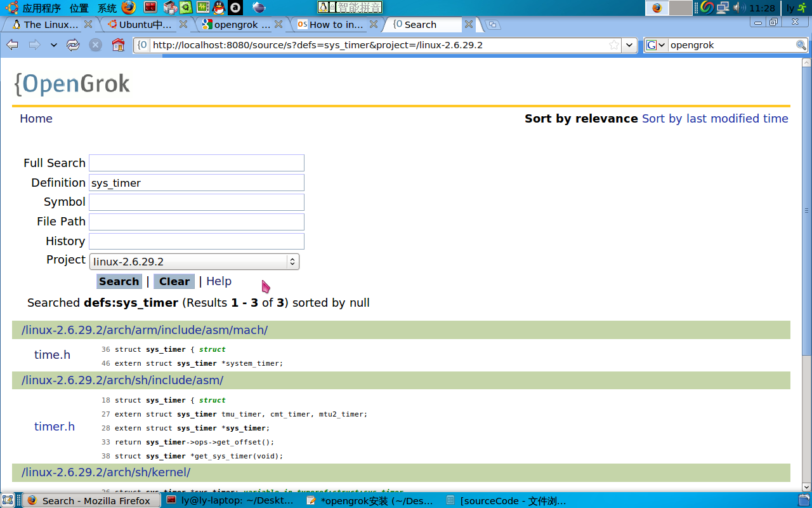Click the 智能拼音 input method indicator
The height and width of the screenshot is (508, 812).
(350, 8)
